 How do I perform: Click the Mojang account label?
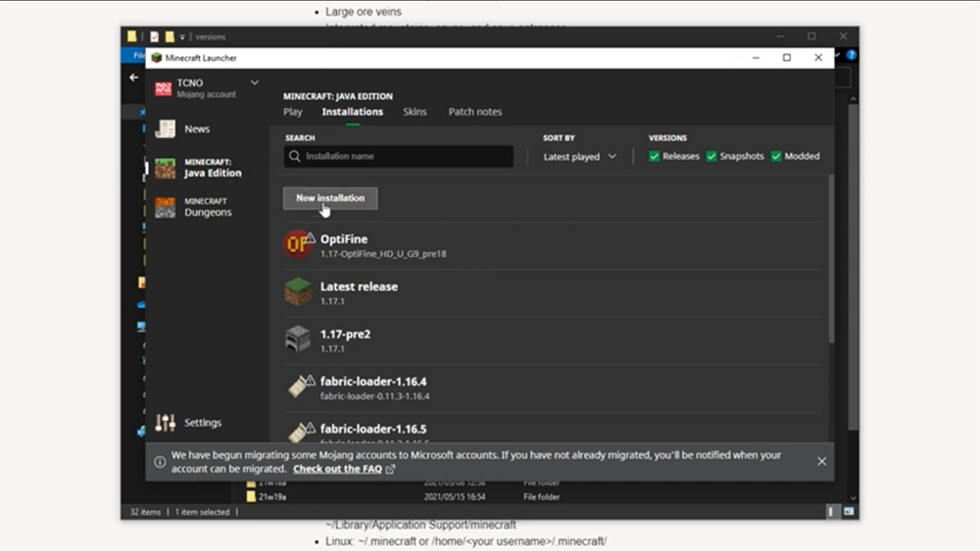pyautogui.click(x=206, y=94)
